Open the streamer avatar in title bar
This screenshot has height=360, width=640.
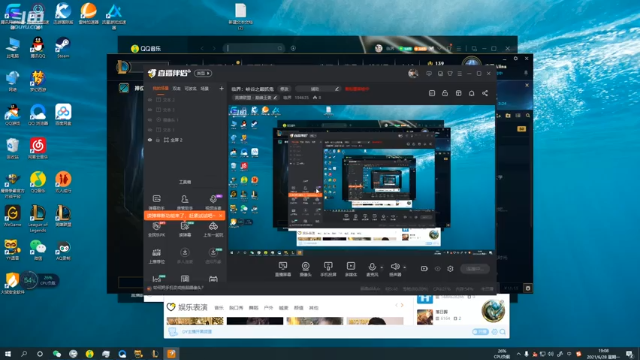(x=413, y=73)
